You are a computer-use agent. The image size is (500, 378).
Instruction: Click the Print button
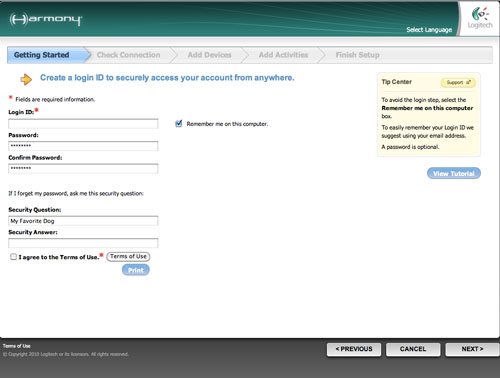tap(136, 270)
